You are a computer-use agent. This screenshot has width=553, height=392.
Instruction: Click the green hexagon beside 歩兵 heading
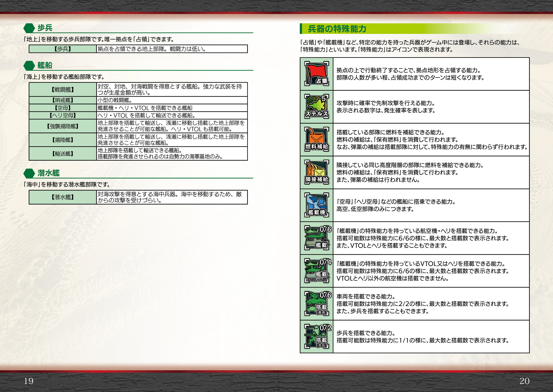[x=29, y=28]
